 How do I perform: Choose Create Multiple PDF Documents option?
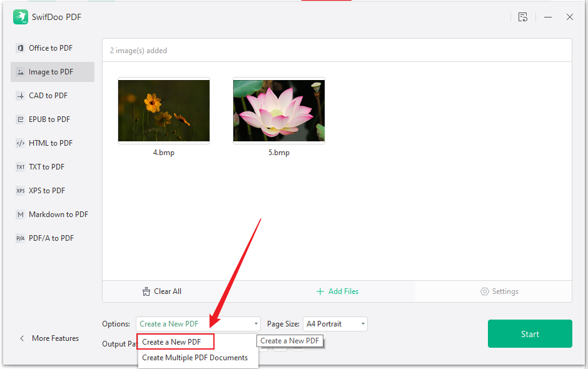point(195,357)
